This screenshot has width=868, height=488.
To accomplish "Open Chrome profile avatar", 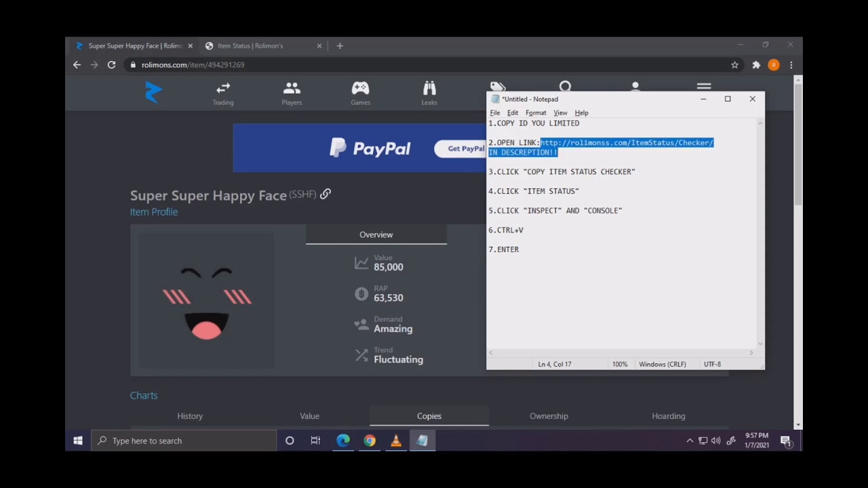I will point(774,65).
